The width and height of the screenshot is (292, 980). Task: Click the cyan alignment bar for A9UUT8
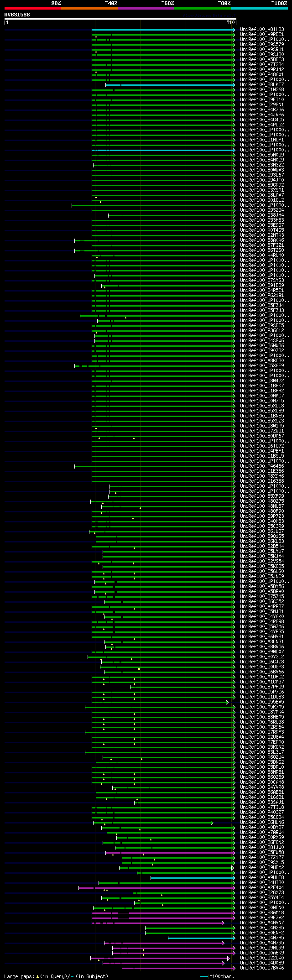(x=193, y=878)
